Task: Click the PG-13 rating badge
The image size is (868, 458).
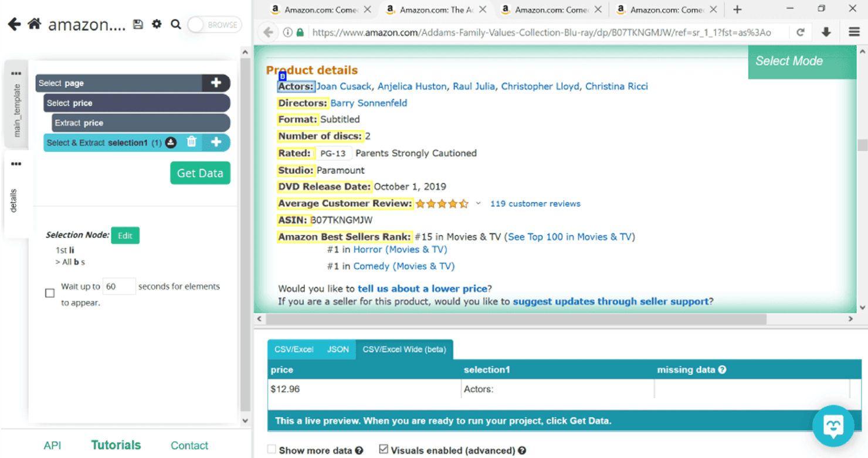Action: (x=333, y=153)
